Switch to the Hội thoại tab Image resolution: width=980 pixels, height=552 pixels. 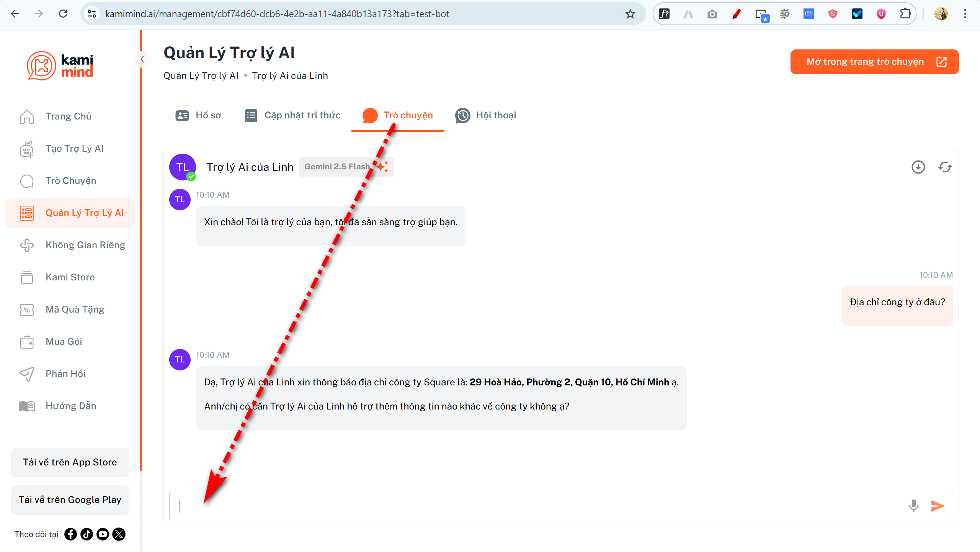(x=485, y=115)
